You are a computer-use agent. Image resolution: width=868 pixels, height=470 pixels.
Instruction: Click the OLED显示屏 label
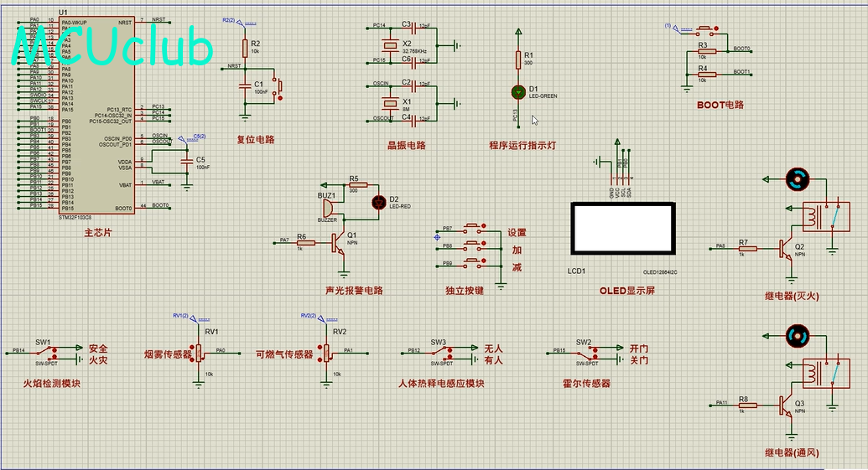627,290
